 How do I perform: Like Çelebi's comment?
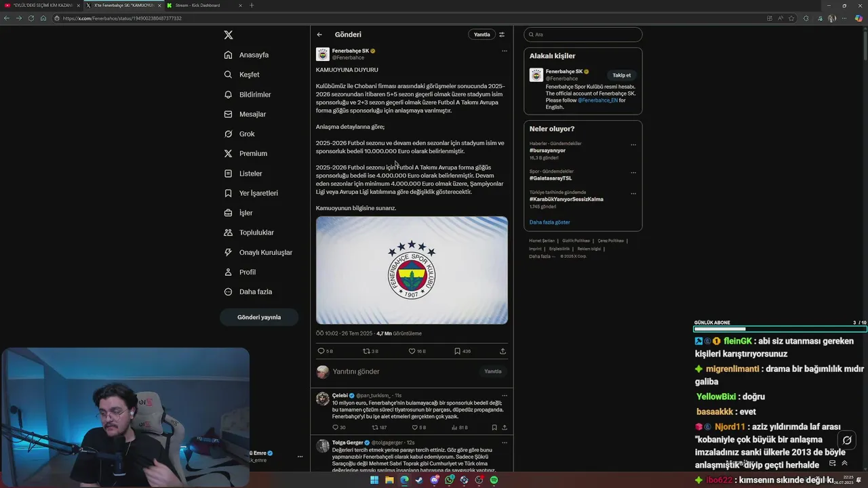point(415,428)
